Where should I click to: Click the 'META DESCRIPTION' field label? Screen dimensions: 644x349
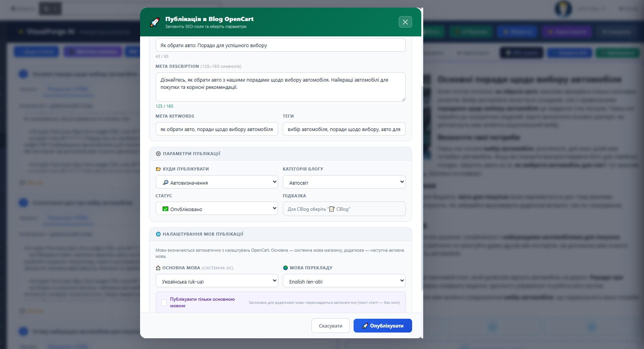point(177,66)
